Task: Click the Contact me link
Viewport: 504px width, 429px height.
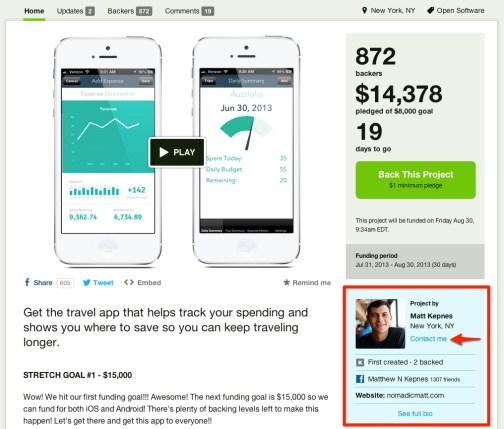Action: click(x=428, y=339)
